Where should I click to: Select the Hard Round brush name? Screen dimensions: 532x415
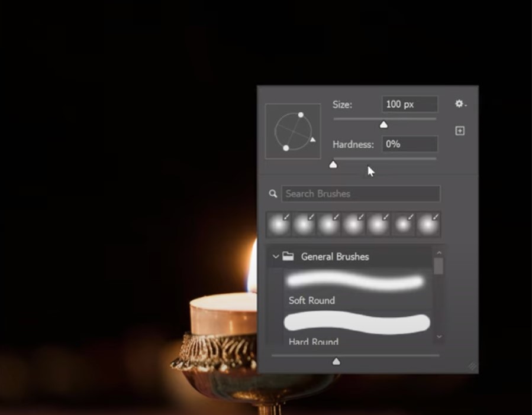pyautogui.click(x=314, y=341)
